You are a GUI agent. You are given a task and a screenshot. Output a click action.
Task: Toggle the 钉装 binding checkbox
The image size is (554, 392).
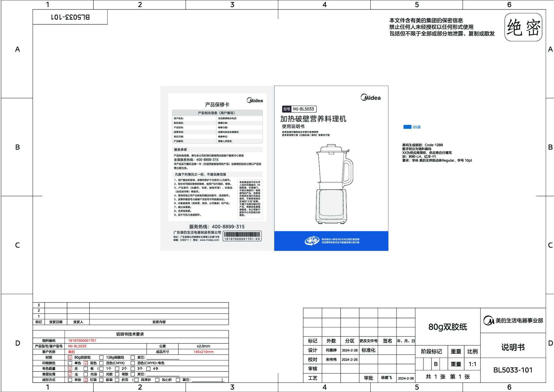pyautogui.click(x=86, y=380)
